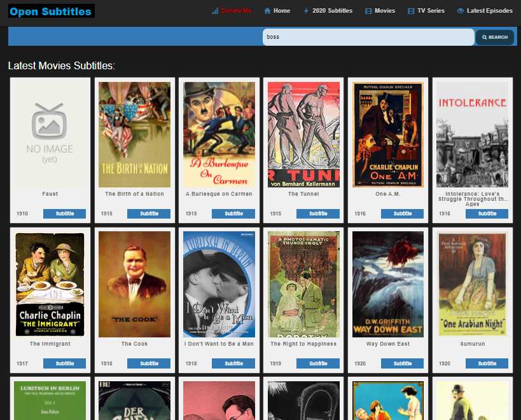
Task: Click the 'One A.M.' title text
Action: click(x=388, y=194)
